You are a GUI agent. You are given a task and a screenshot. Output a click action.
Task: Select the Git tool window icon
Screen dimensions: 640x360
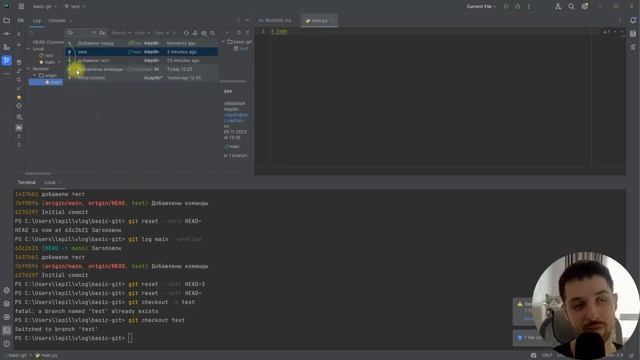click(7, 60)
